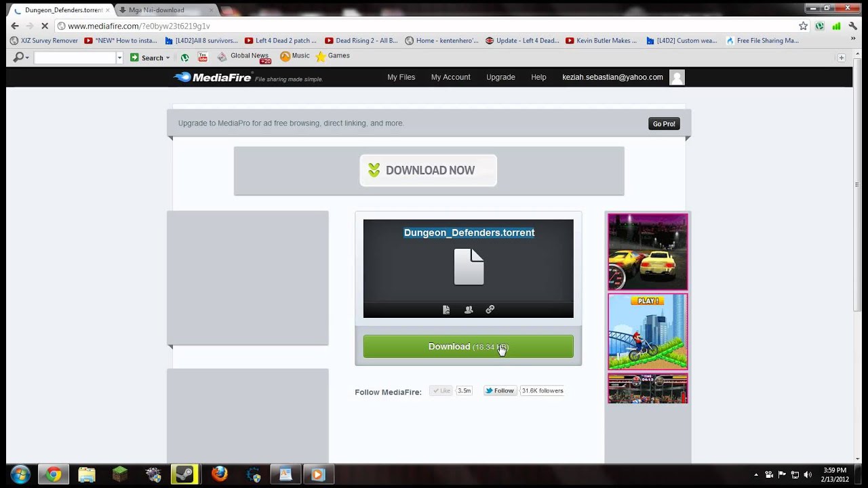Click the uTorrent icon in the toolbar
Screen dimensions: 868x488
click(x=184, y=58)
